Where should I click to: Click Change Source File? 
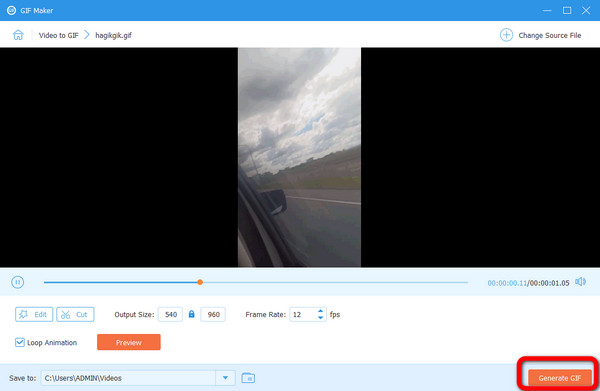[x=550, y=35]
